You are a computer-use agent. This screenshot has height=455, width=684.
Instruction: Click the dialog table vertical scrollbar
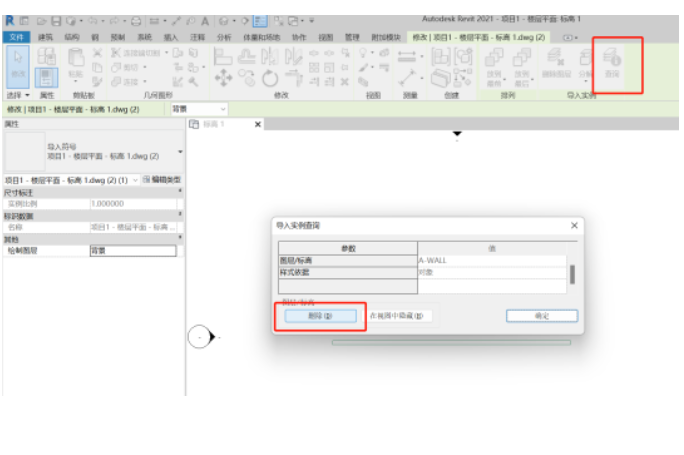click(x=572, y=274)
